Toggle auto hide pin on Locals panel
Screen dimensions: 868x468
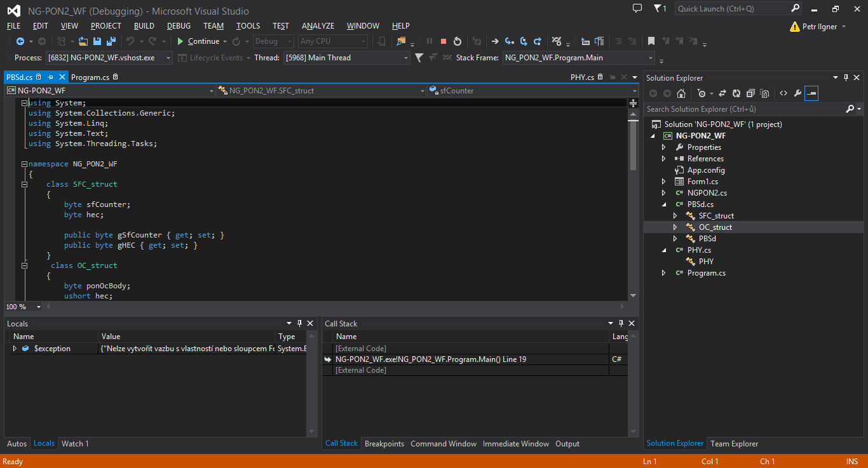click(x=300, y=323)
